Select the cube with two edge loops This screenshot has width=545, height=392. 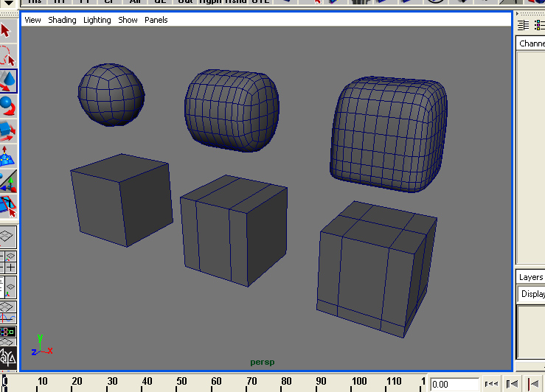(x=234, y=231)
